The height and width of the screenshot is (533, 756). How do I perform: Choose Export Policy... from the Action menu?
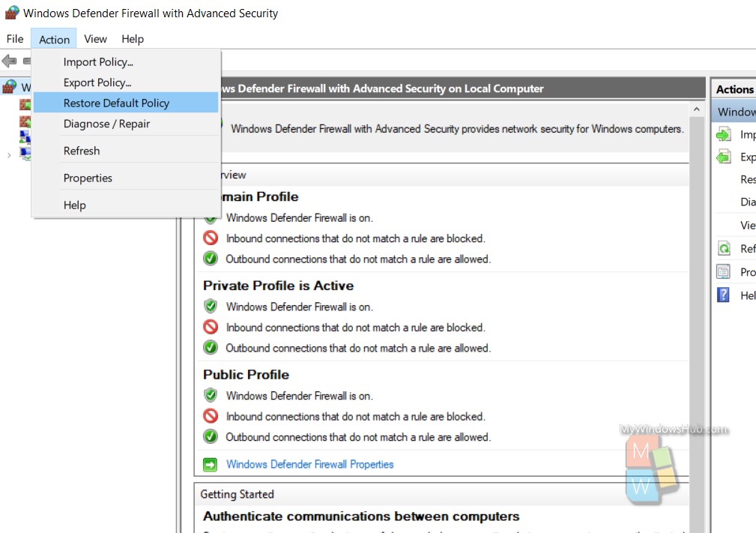[x=126, y=82]
